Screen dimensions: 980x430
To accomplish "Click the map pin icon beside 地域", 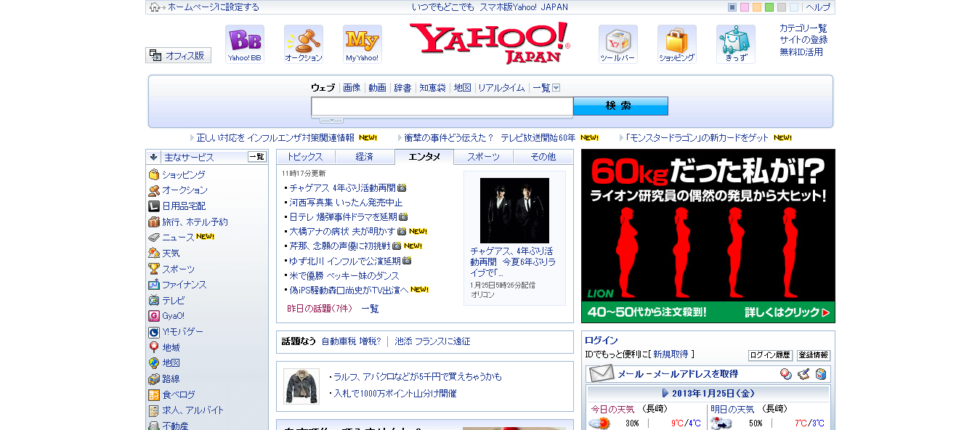I will pos(154,347).
